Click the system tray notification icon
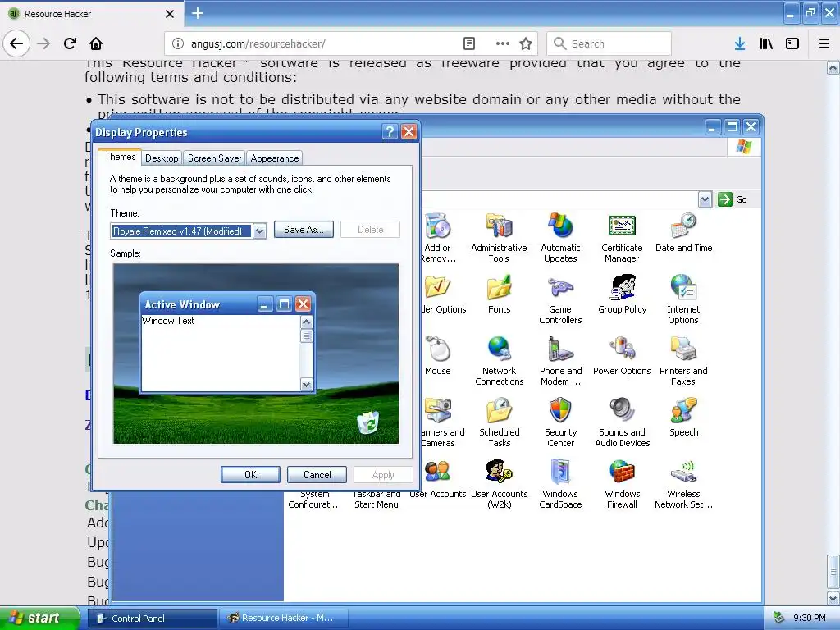Screen dimensions: 840x630 tap(778, 618)
